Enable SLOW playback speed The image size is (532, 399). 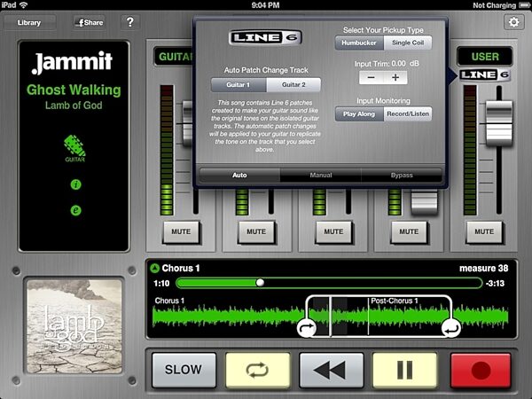184,370
